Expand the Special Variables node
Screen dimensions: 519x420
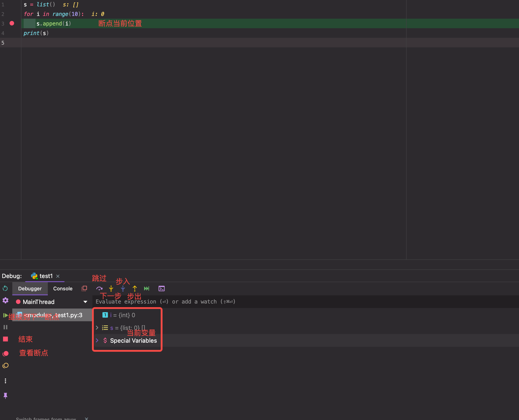point(97,340)
